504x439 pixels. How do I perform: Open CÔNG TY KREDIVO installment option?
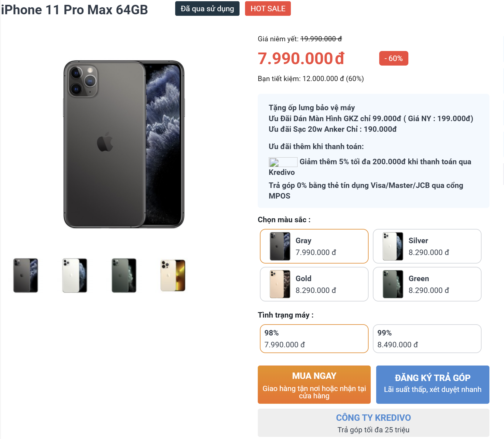pyautogui.click(x=373, y=423)
